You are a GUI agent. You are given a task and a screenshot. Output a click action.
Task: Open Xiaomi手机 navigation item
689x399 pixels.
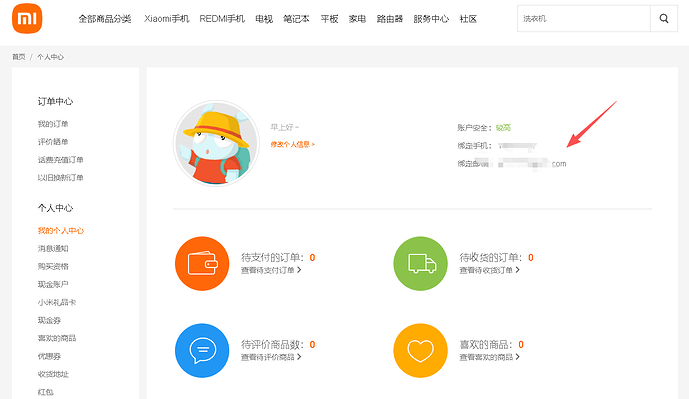167,19
